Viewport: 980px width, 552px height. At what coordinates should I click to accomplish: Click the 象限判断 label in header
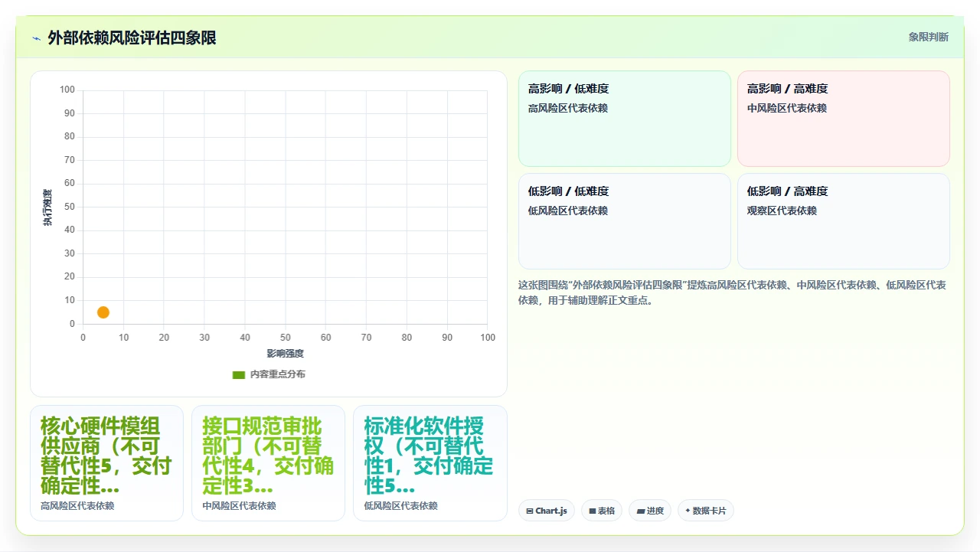tap(928, 37)
